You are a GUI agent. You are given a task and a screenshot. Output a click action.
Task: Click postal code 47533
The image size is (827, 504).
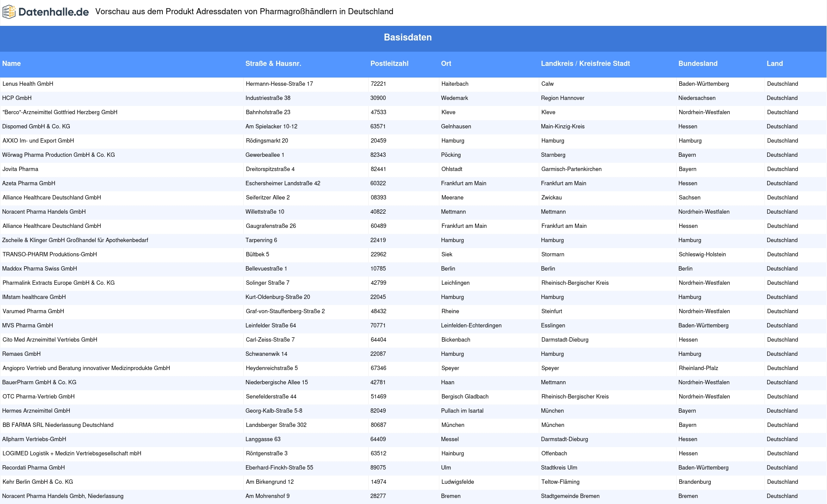pyautogui.click(x=379, y=112)
